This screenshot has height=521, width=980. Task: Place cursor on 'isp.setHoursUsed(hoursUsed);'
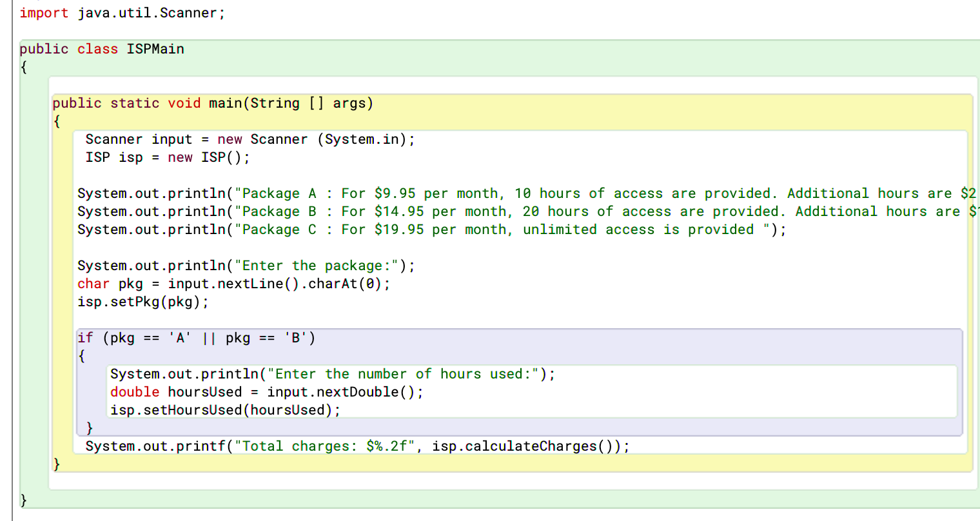coord(226,410)
